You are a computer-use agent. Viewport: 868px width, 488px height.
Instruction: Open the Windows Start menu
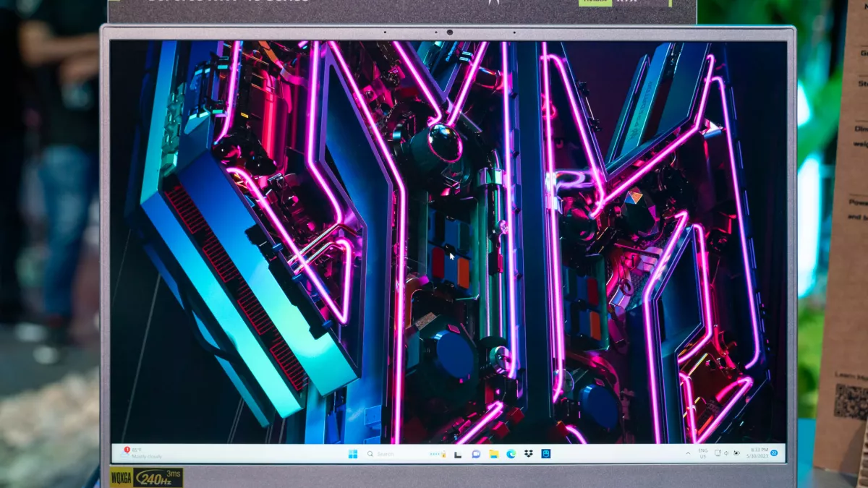coord(353,454)
